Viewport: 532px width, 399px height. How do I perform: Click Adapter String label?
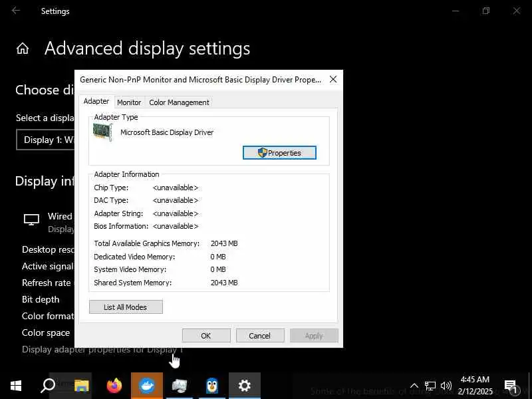pos(118,213)
